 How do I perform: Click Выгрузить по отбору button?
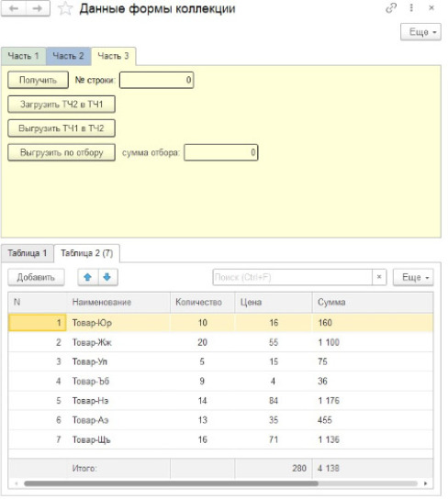[62, 152]
